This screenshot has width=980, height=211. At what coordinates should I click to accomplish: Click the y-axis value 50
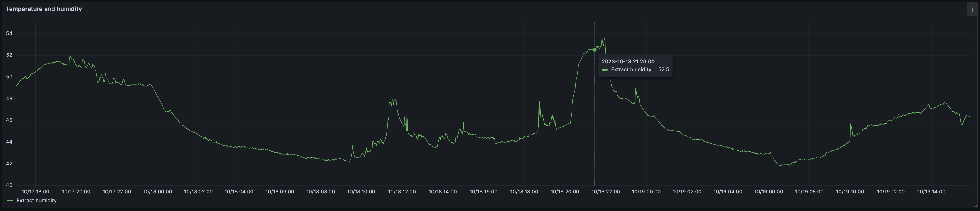[x=9, y=77]
